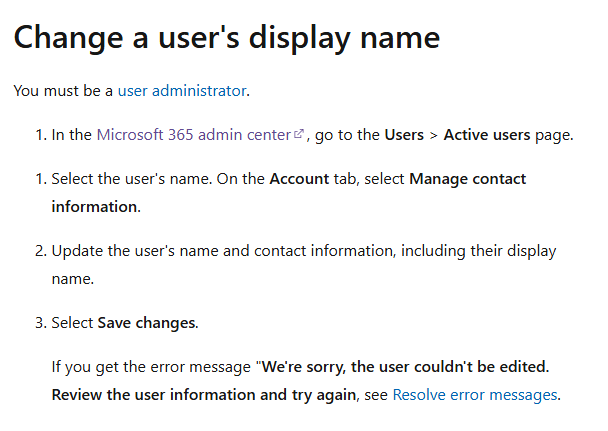Click the bold error text We're sorry
The image size is (608, 431).
[x=303, y=367]
